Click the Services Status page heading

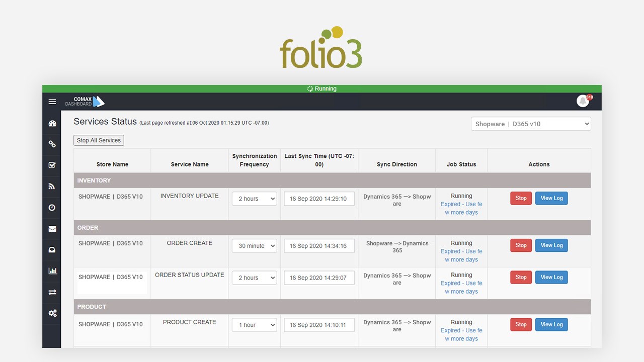point(105,121)
